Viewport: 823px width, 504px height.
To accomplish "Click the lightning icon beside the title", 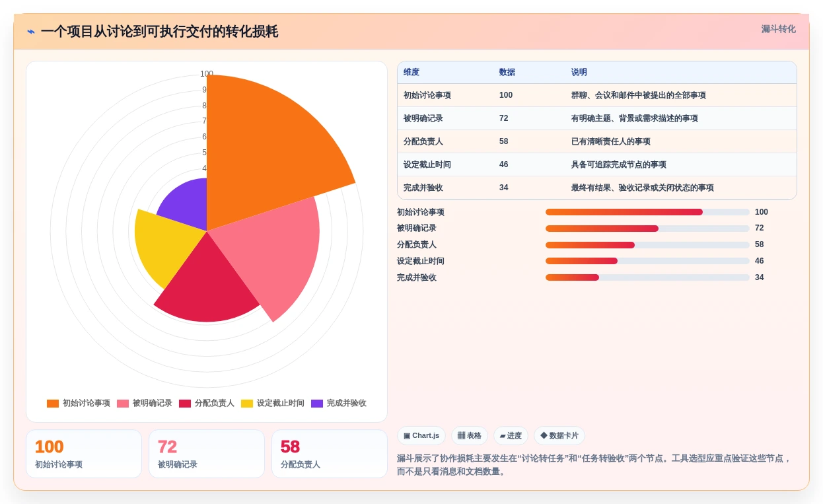I will (30, 32).
